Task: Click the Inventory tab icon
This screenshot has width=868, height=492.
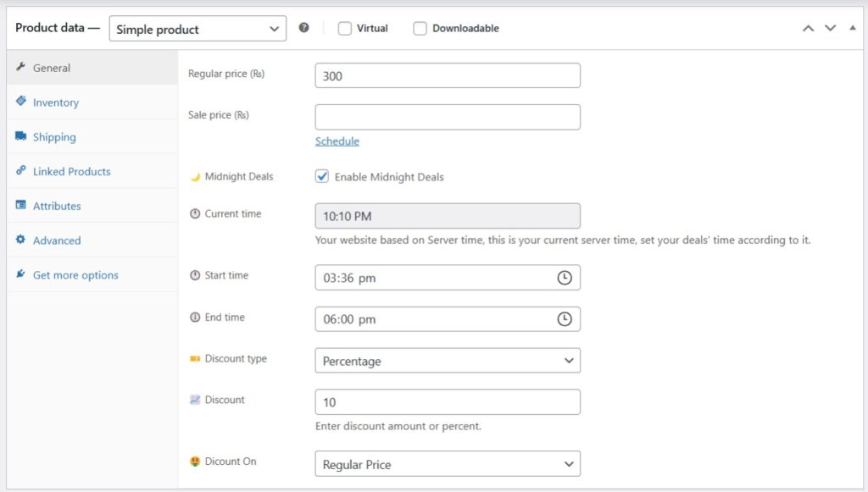Action: point(21,102)
